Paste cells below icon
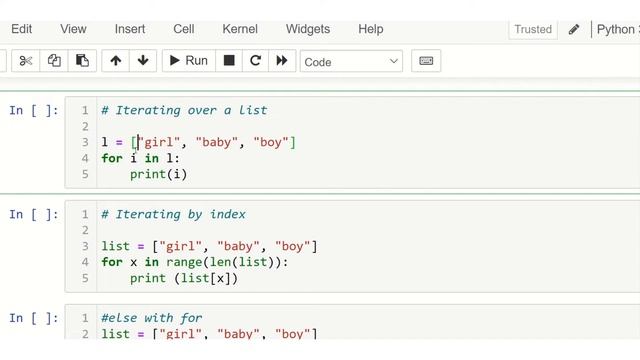 [x=82, y=61]
